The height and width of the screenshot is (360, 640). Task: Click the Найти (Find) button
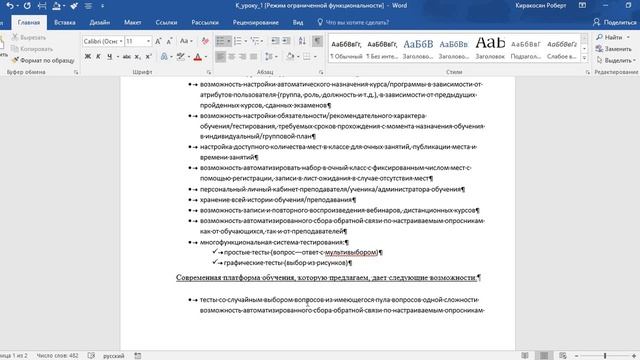point(612,37)
